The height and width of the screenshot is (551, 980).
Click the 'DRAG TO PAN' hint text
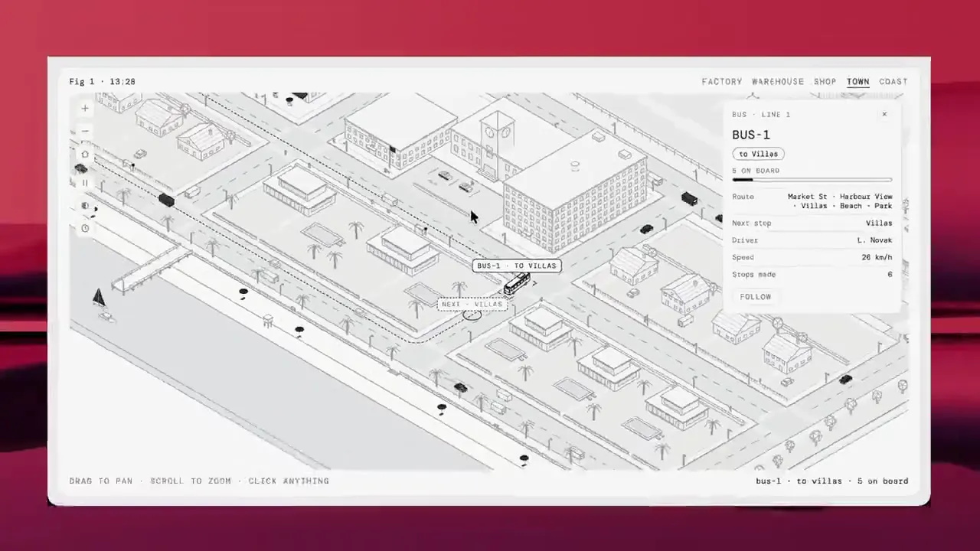[101, 481]
